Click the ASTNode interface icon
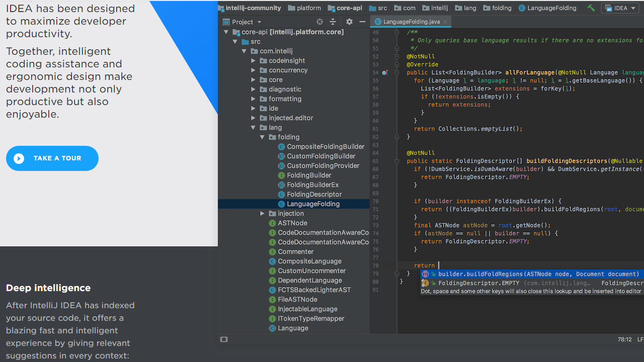 pos(273,223)
